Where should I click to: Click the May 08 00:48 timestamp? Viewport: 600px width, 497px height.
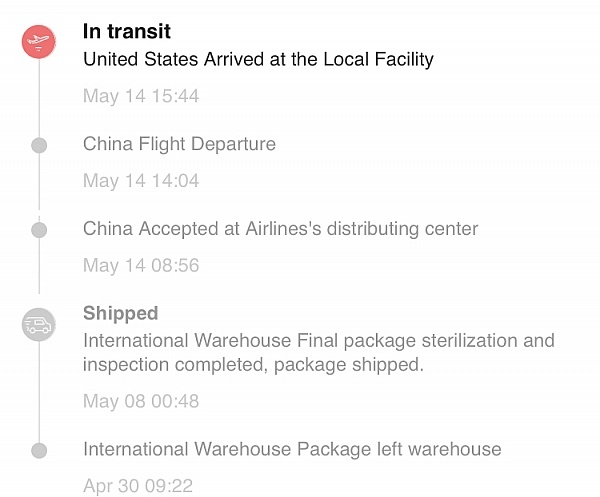coord(141,401)
